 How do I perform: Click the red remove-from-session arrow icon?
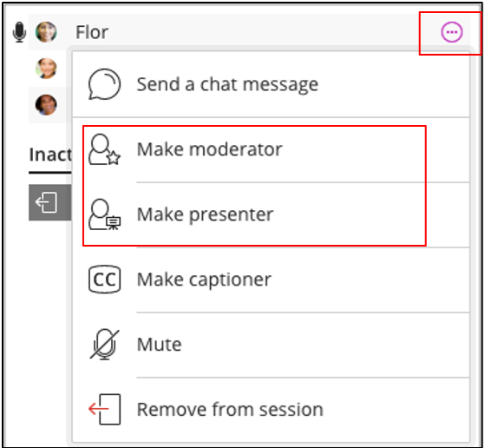pyautogui.click(x=104, y=409)
